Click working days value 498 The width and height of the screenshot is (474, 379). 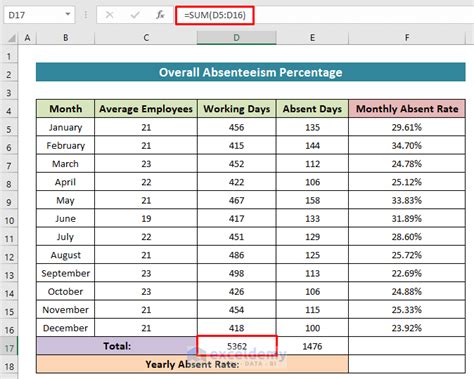pos(237,273)
